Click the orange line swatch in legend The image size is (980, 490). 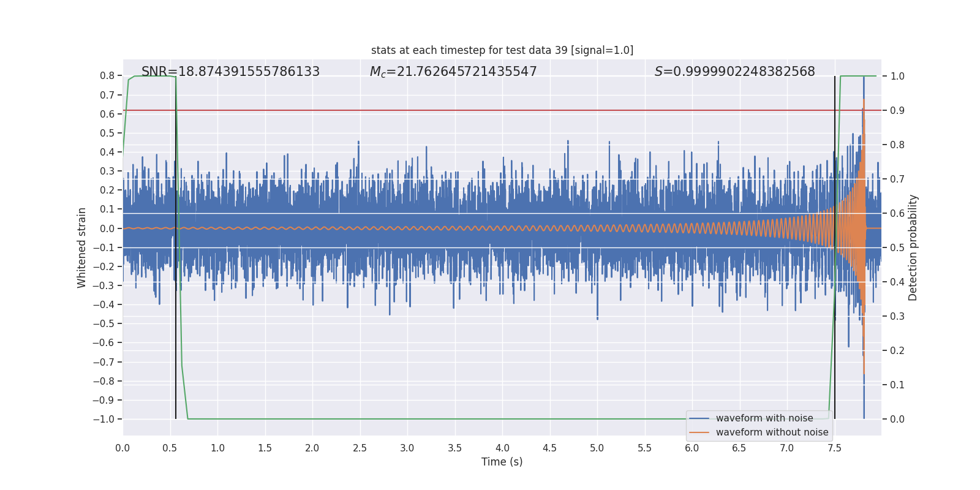click(x=699, y=432)
